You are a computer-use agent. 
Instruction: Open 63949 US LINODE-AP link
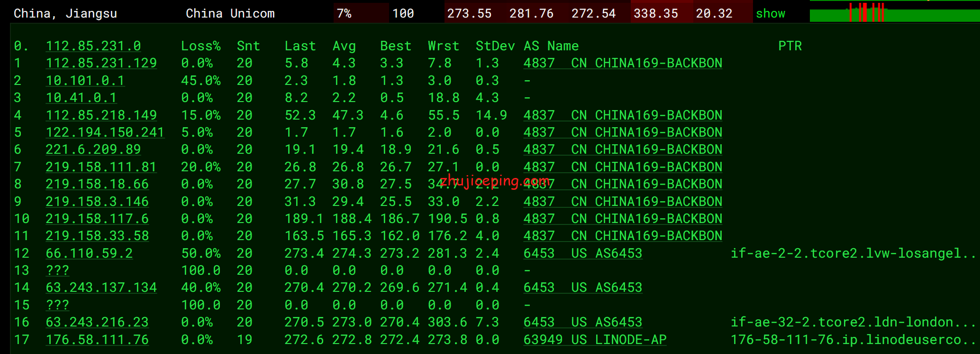click(595, 340)
